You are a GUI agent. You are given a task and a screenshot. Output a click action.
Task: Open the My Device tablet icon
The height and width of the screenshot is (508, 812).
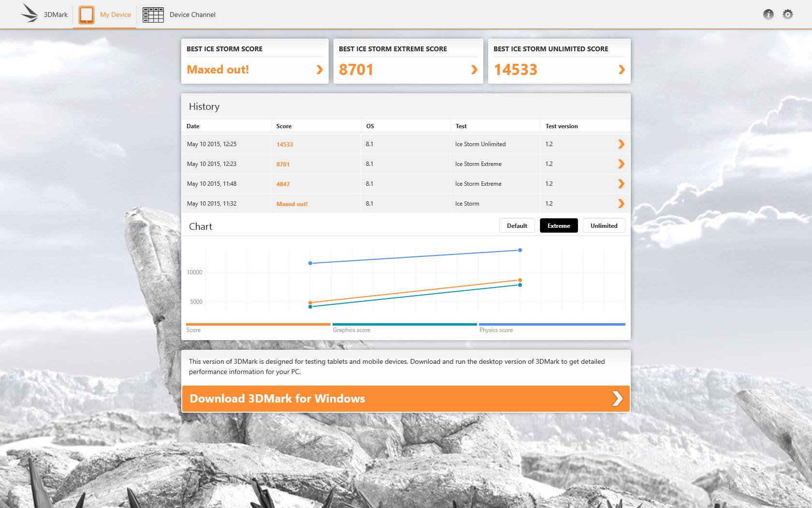pos(86,15)
